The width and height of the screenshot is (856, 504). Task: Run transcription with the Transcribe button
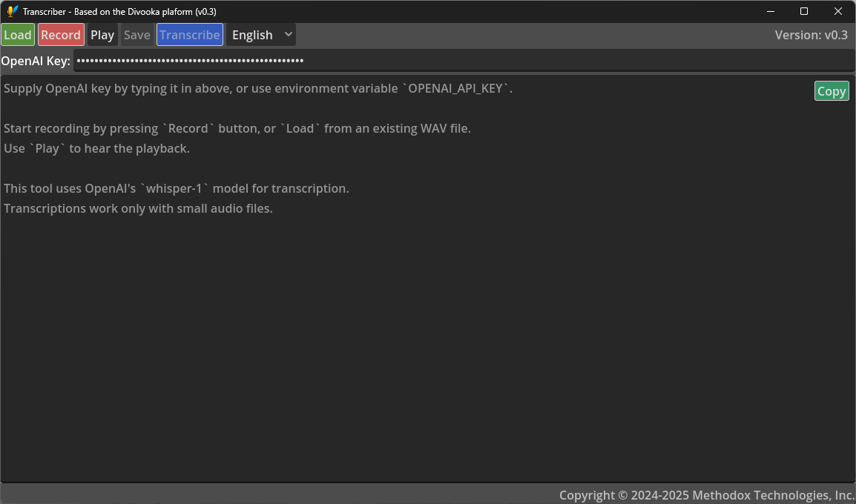189,35
